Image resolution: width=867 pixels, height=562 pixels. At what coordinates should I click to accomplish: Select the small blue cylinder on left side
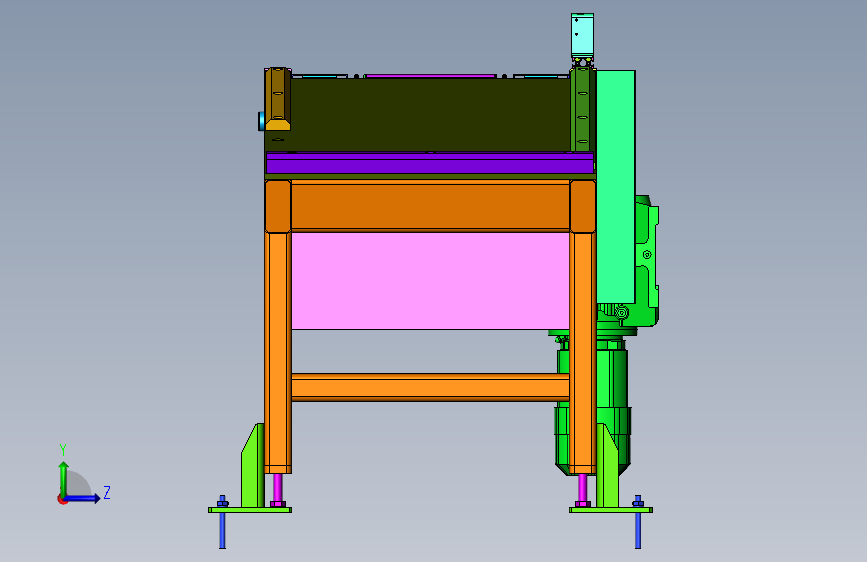coord(261,121)
